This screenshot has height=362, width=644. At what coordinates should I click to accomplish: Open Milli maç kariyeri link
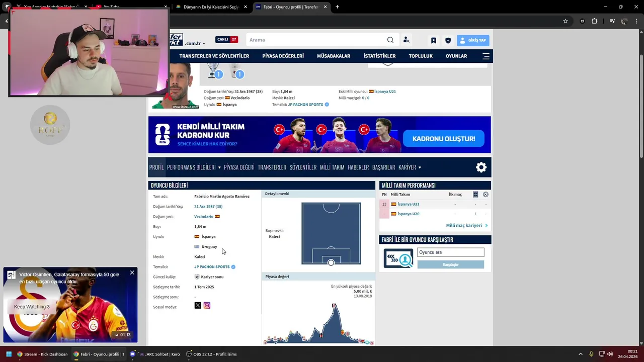tap(466, 226)
